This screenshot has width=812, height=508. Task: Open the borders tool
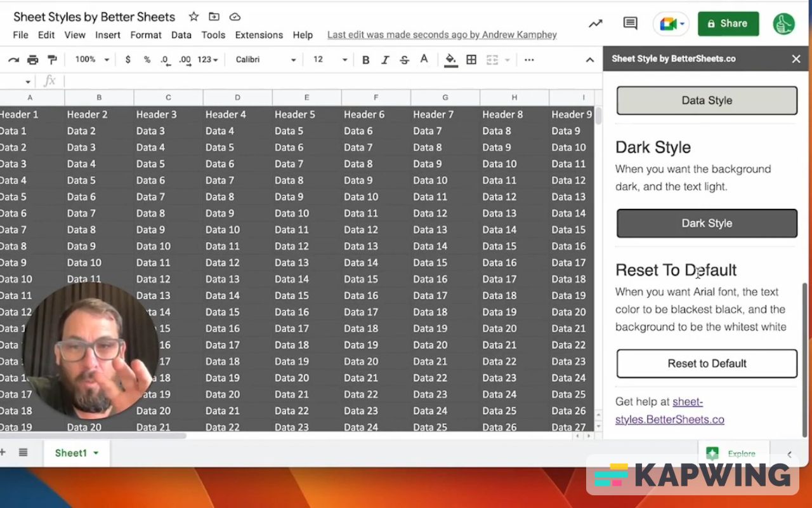(471, 60)
